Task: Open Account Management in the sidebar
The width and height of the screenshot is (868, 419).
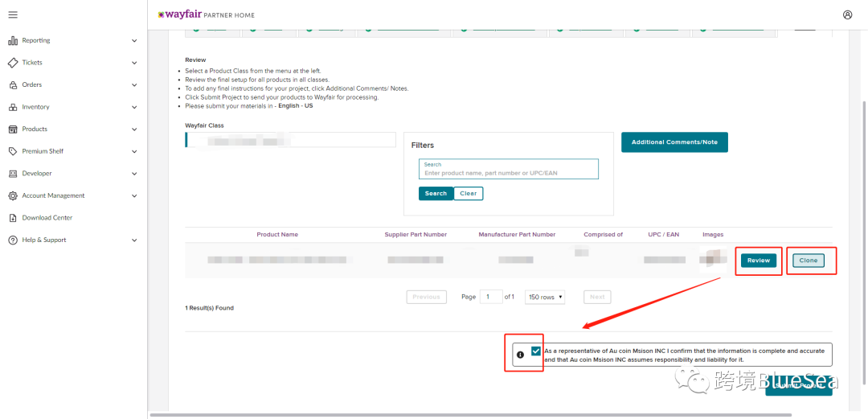Action: pos(53,195)
